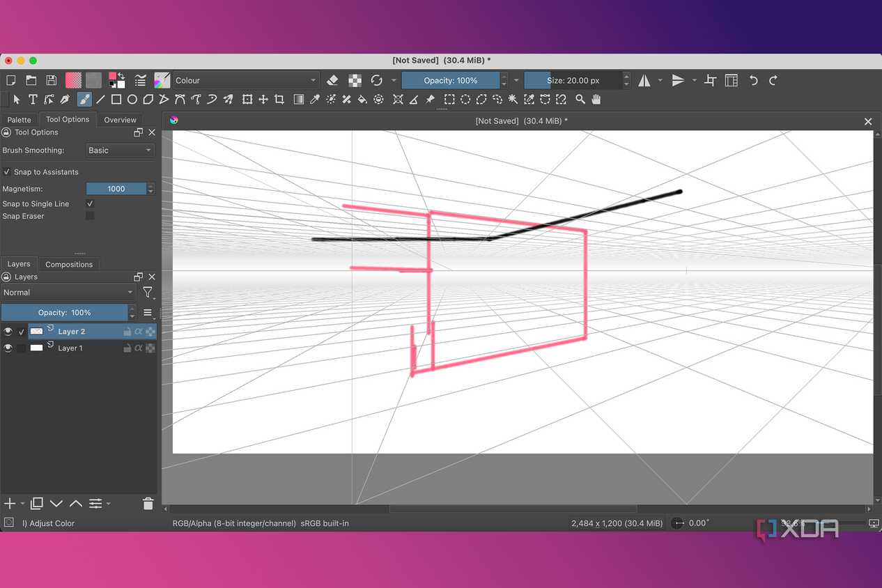Open the horizontal mirror options arrow
882x588 pixels.
point(660,81)
